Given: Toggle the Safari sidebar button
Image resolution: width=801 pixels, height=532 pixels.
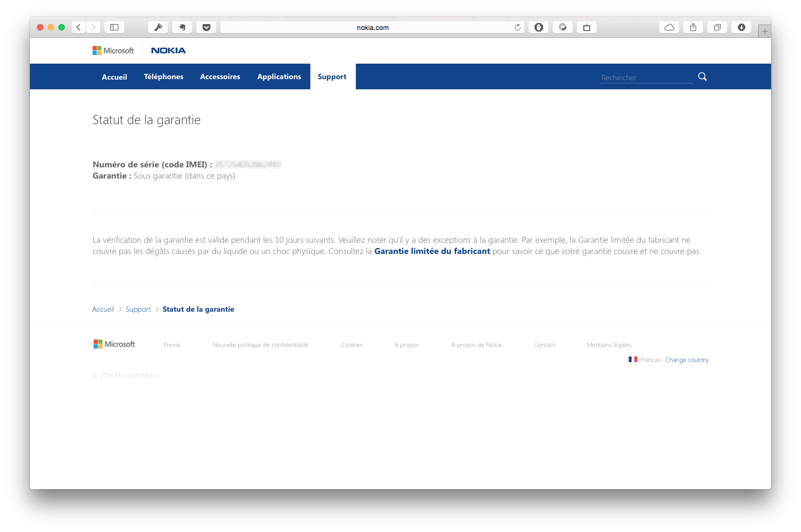Looking at the screenshot, I should pos(114,27).
